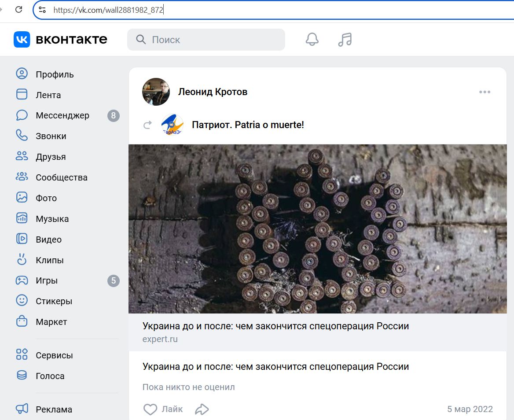This screenshot has width=514, height=420.
Task: Open Звонки from the sidebar
Action: click(x=51, y=136)
